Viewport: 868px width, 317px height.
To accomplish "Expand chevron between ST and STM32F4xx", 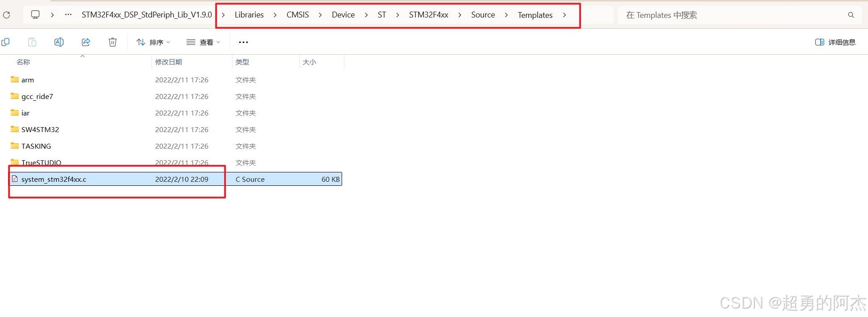I will click(x=398, y=15).
